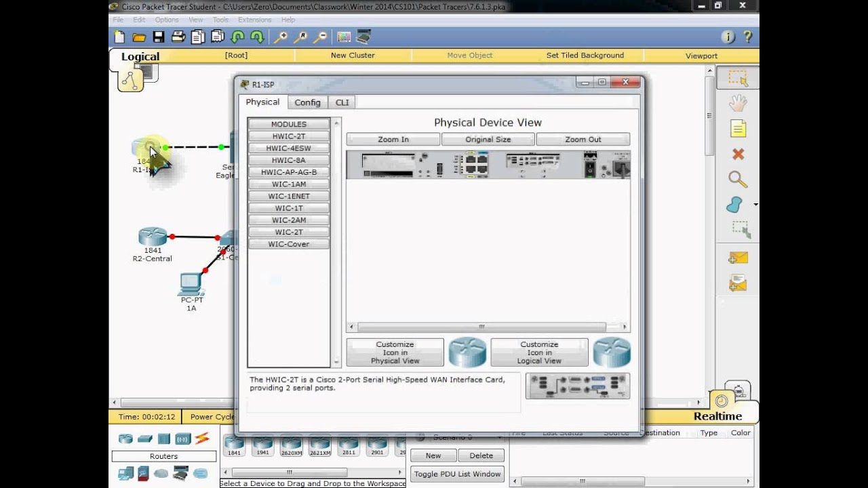Viewport: 868px width, 488px height.
Task: Click Set Tiled Background
Action: (x=585, y=56)
